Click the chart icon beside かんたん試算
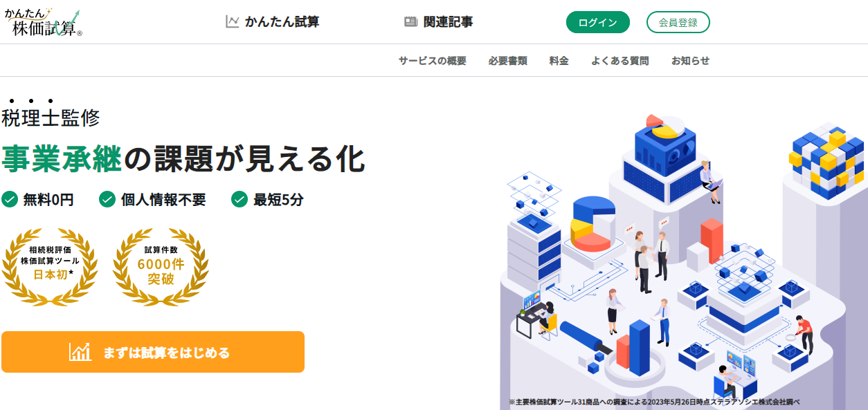868x410 pixels. tap(233, 21)
